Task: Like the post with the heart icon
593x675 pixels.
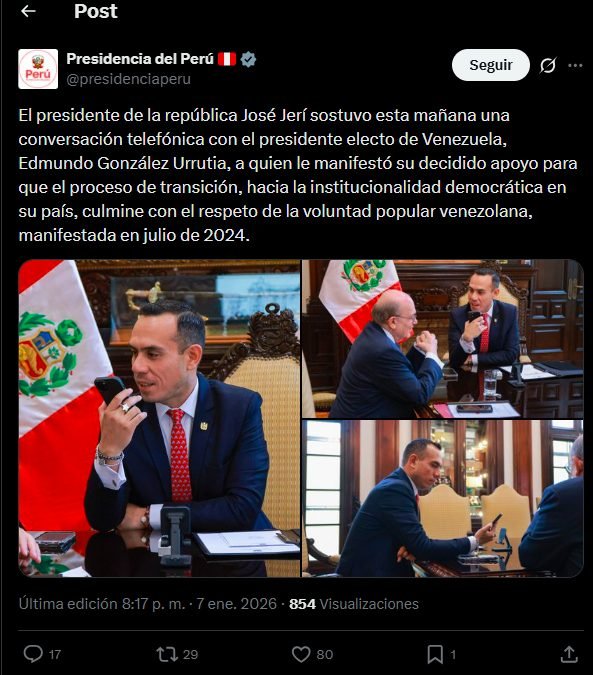Action: pyautogui.click(x=301, y=654)
